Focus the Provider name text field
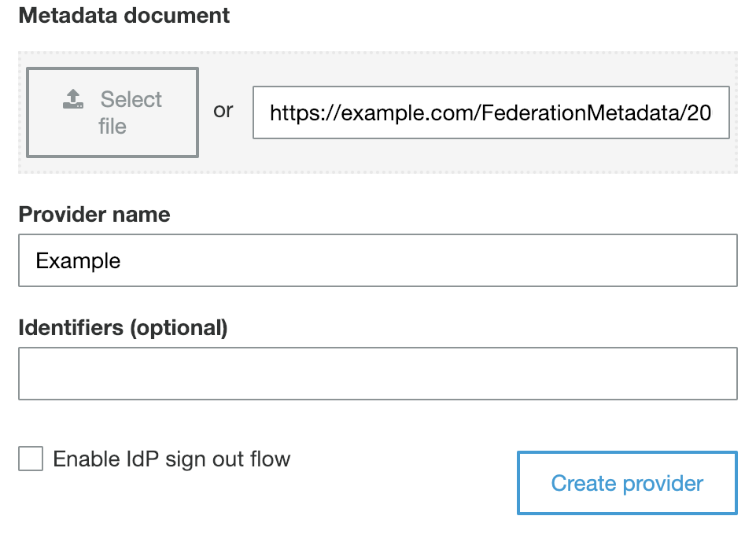The width and height of the screenshot is (756, 538). (x=378, y=260)
